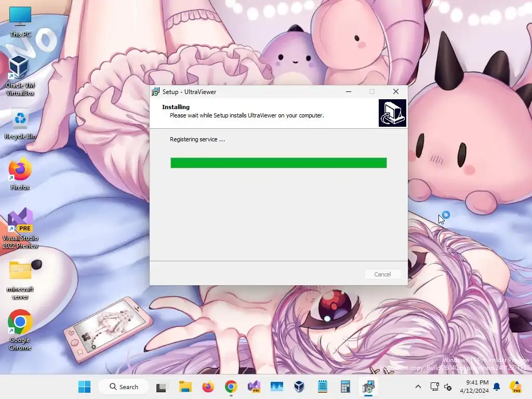Click the UltraViewer Setup taskbar icon
This screenshot has height=399, width=532.
point(368,387)
